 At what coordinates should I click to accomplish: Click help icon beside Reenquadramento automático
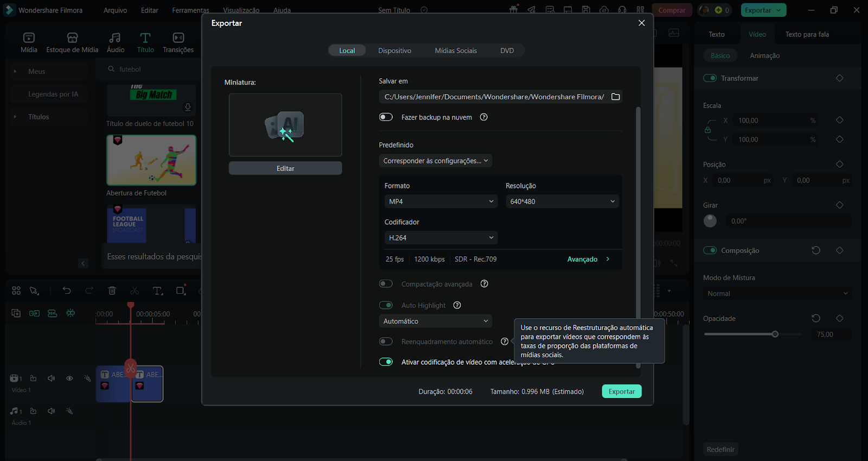(505, 342)
